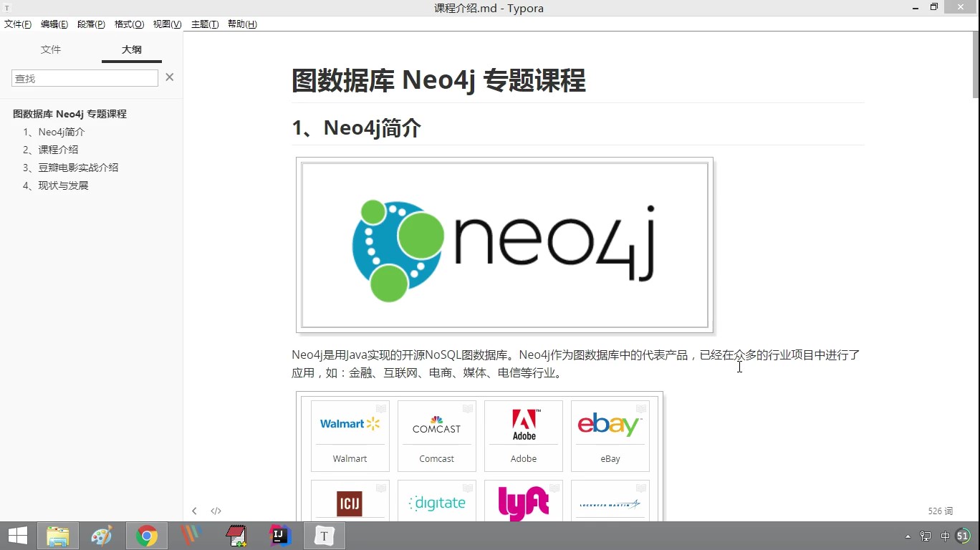Click the document vertical scrollbar thumb

976,67
